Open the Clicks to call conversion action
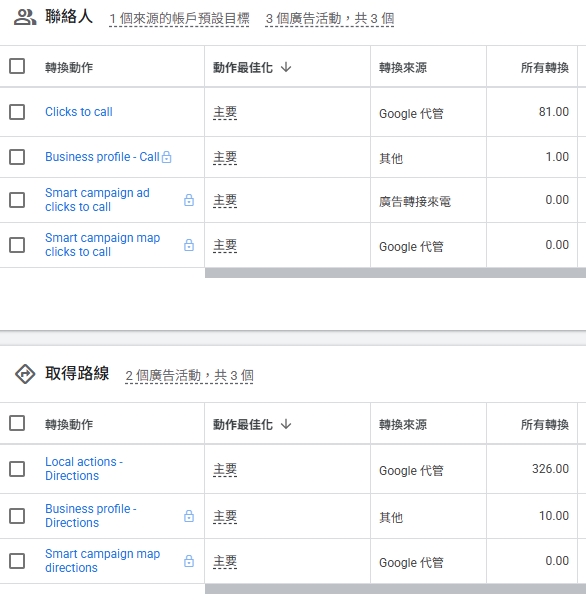586x602 pixels. click(79, 112)
